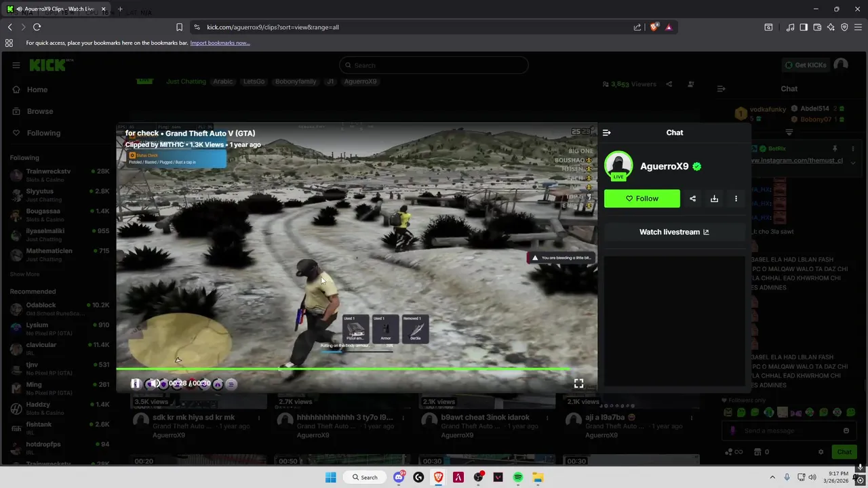Click Import bookmarks now link
The image size is (868, 488).
[220, 43]
